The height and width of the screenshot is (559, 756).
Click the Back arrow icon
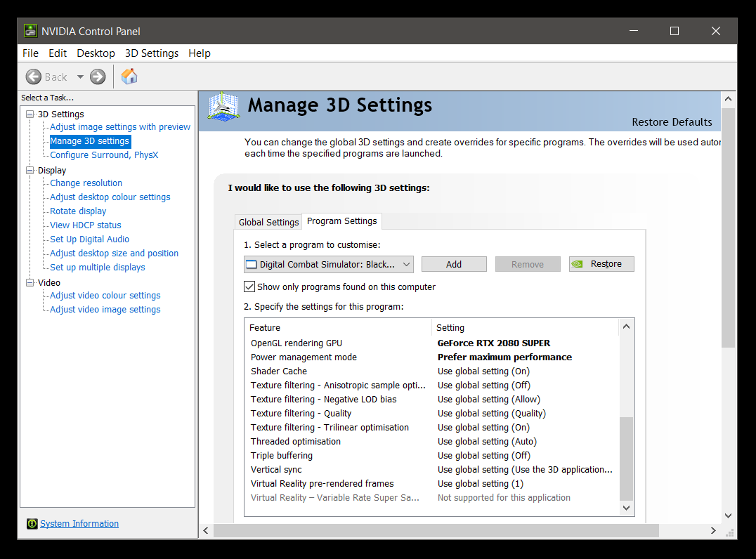(33, 77)
